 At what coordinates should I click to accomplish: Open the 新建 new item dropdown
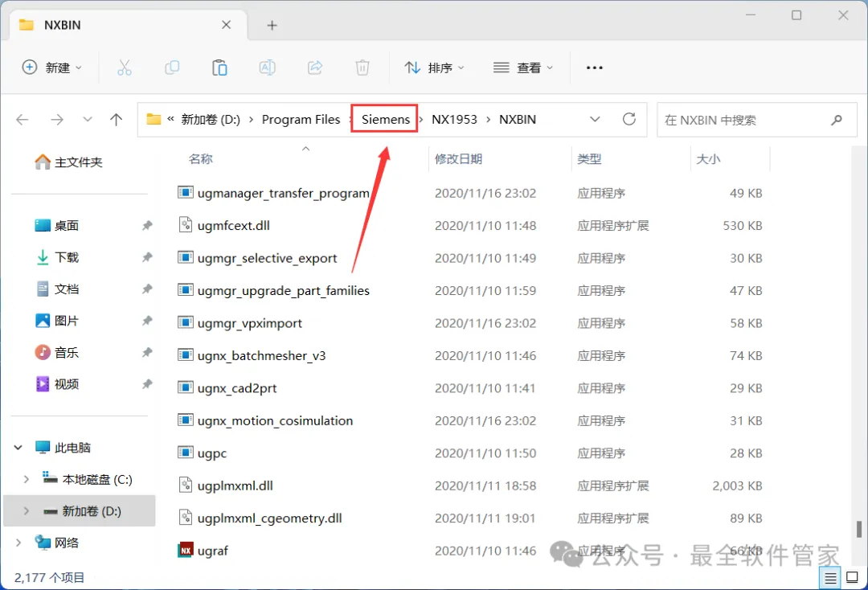tap(52, 68)
